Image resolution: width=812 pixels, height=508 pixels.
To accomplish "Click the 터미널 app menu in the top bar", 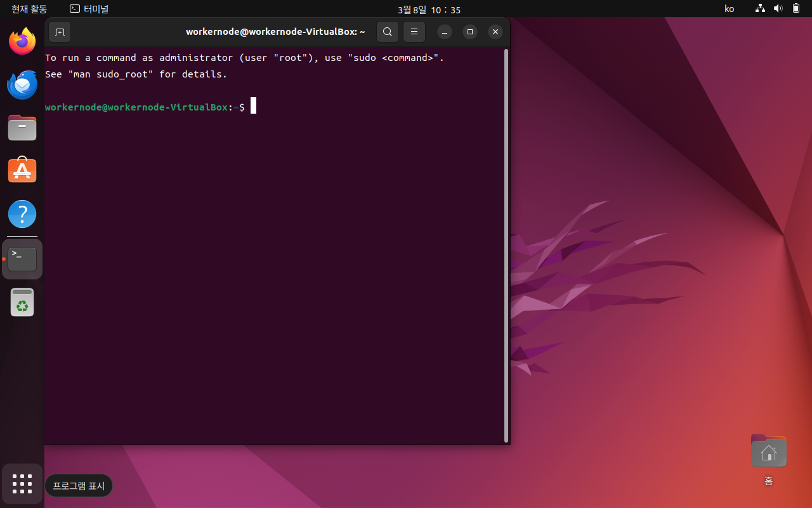I will click(89, 9).
